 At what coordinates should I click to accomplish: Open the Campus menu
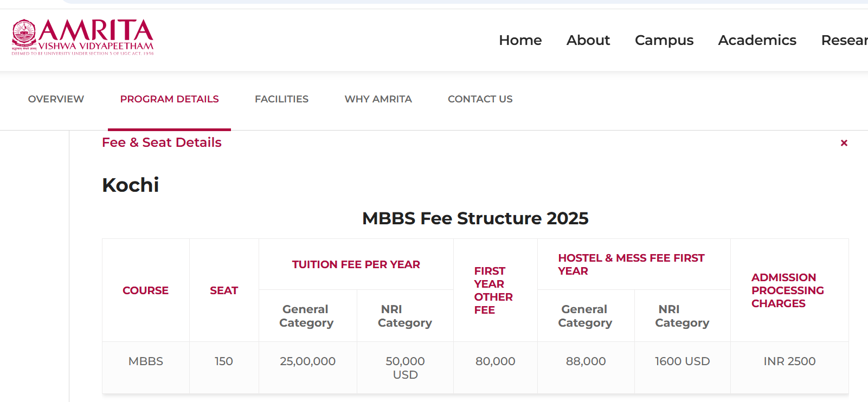point(664,40)
